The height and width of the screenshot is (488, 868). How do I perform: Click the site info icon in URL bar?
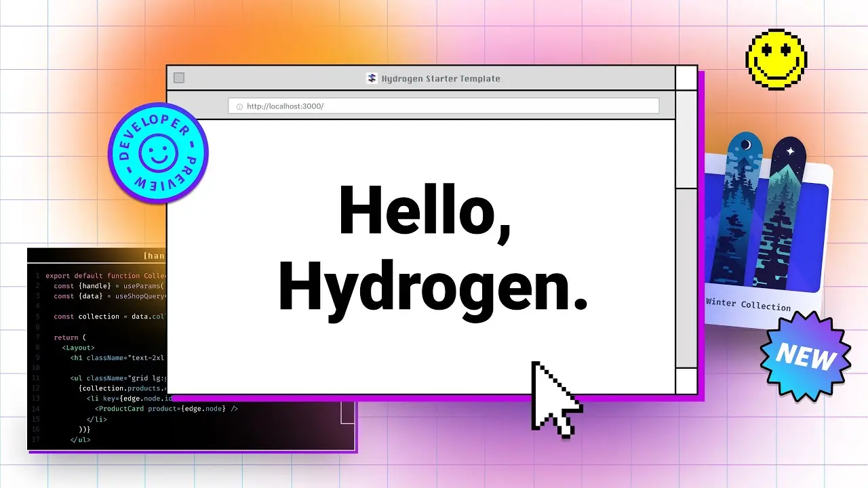coord(239,106)
